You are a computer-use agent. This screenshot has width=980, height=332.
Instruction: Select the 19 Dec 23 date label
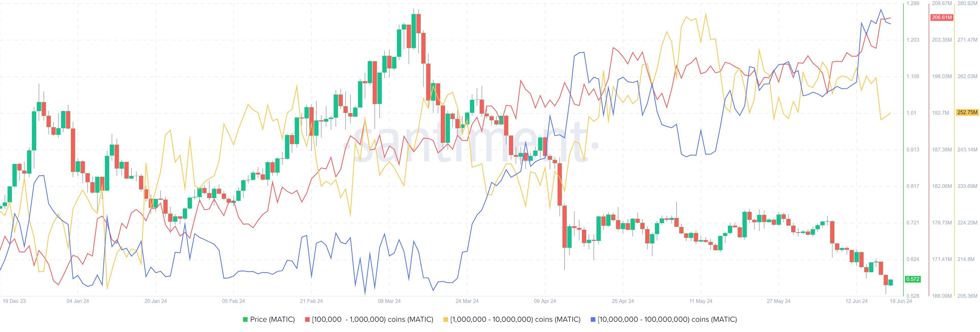(14, 301)
